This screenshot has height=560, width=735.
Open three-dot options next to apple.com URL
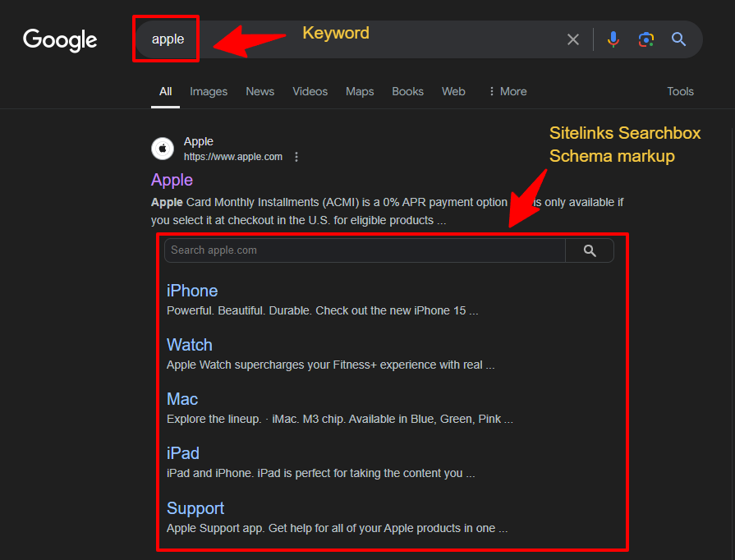pyautogui.click(x=296, y=157)
